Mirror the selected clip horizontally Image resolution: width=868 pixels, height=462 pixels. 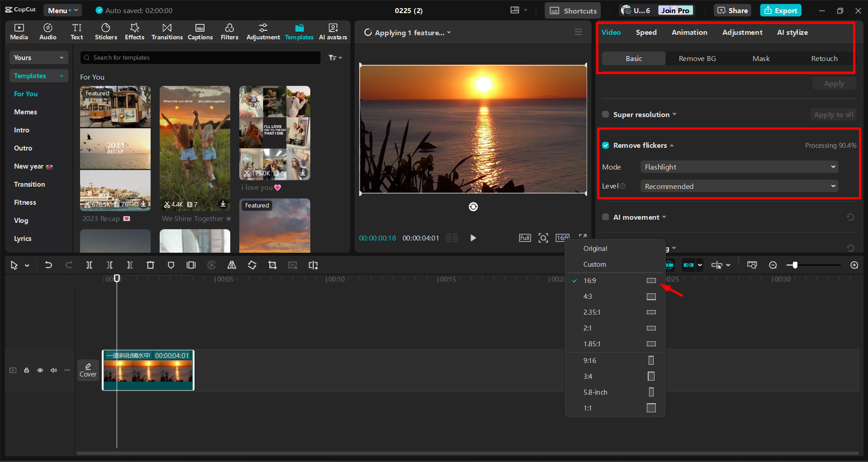[x=232, y=265]
